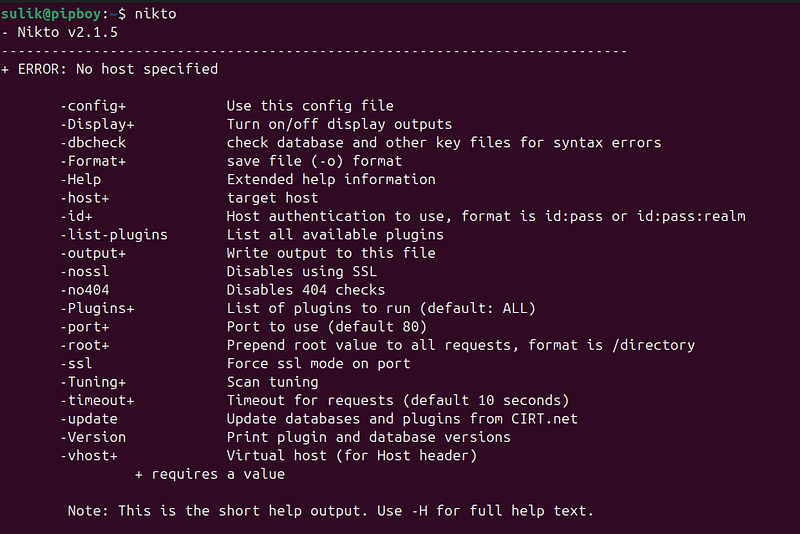Click the -list-plugins option text

[114, 235]
